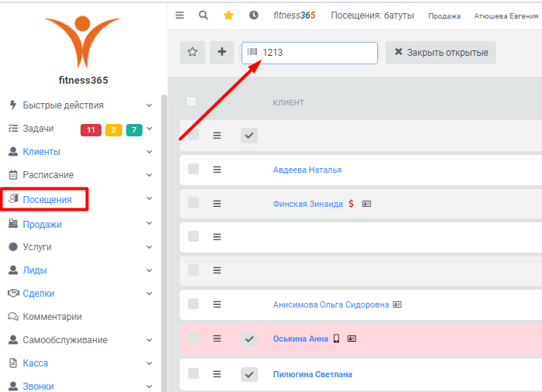Click Закрыть открытые button

441,53
